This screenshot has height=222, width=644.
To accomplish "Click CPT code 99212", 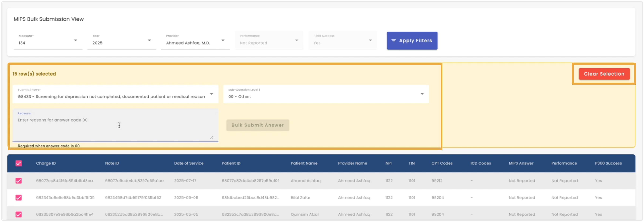I will 437,181.
